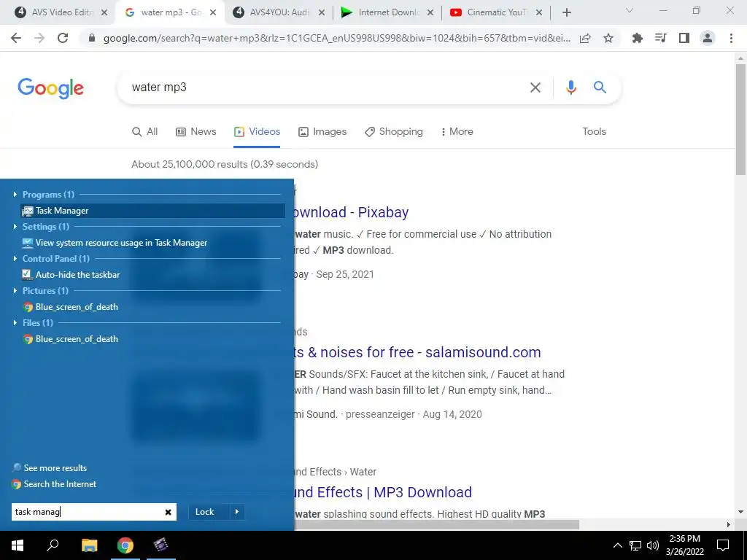
Task: Open the taskbar clock and date
Action: (x=684, y=545)
